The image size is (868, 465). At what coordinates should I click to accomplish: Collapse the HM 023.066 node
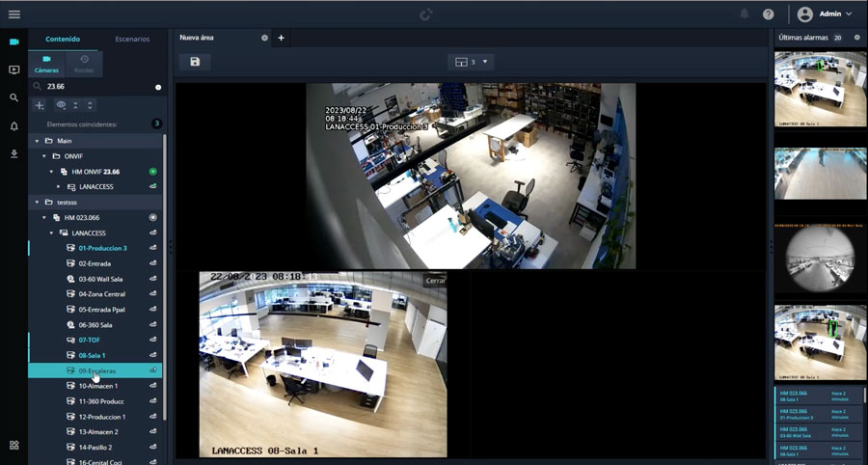click(44, 218)
